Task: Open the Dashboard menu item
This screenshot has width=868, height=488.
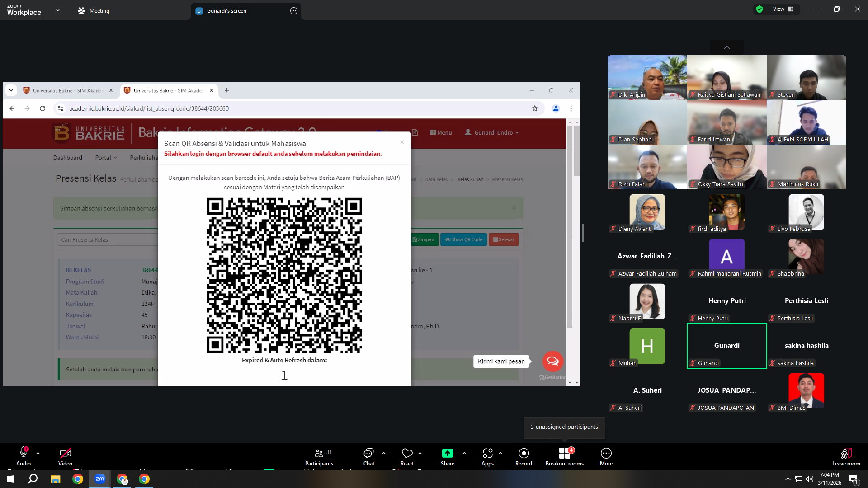Action: pyautogui.click(x=68, y=157)
